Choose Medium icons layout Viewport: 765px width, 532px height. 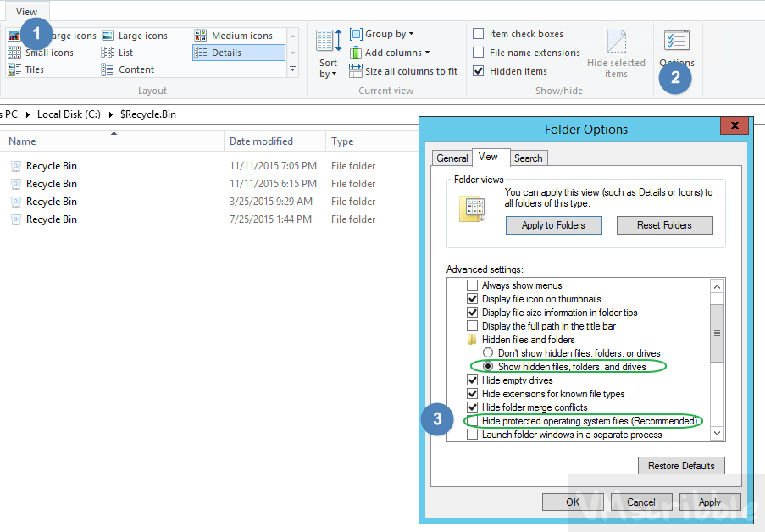234,36
